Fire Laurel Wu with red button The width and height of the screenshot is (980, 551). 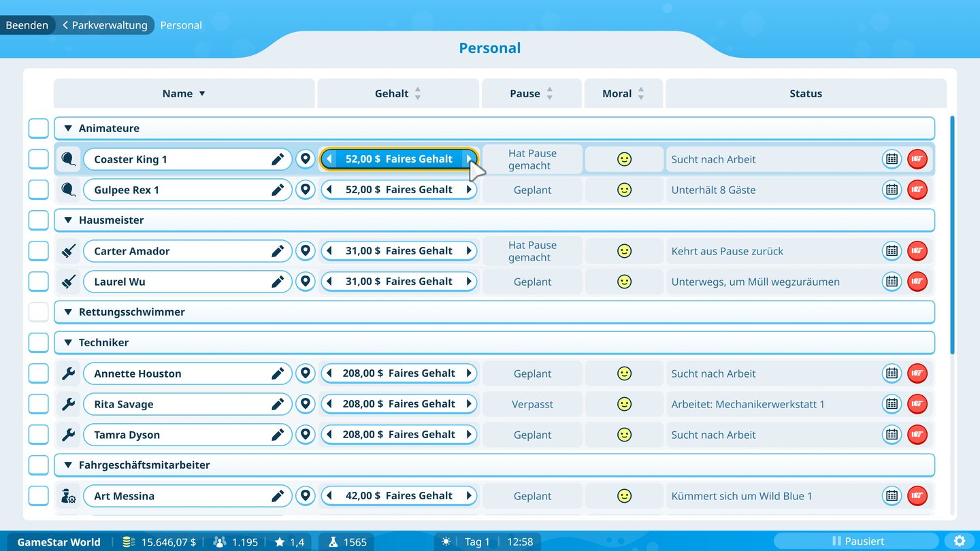click(x=917, y=282)
